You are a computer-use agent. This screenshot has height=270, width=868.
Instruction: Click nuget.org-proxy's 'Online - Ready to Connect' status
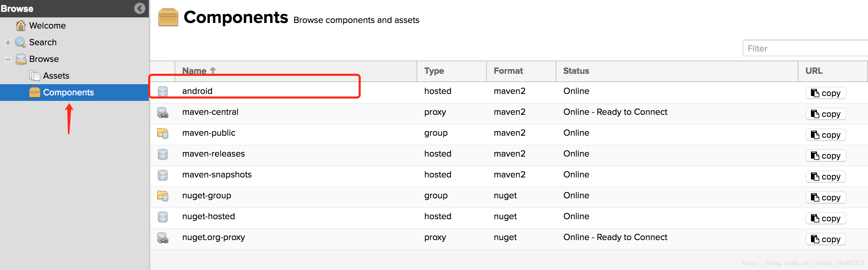(x=615, y=237)
